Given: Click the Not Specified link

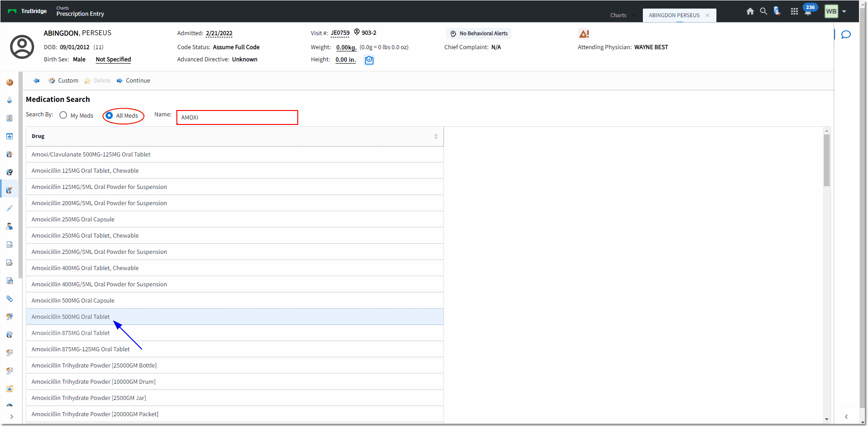Looking at the screenshot, I should point(113,60).
